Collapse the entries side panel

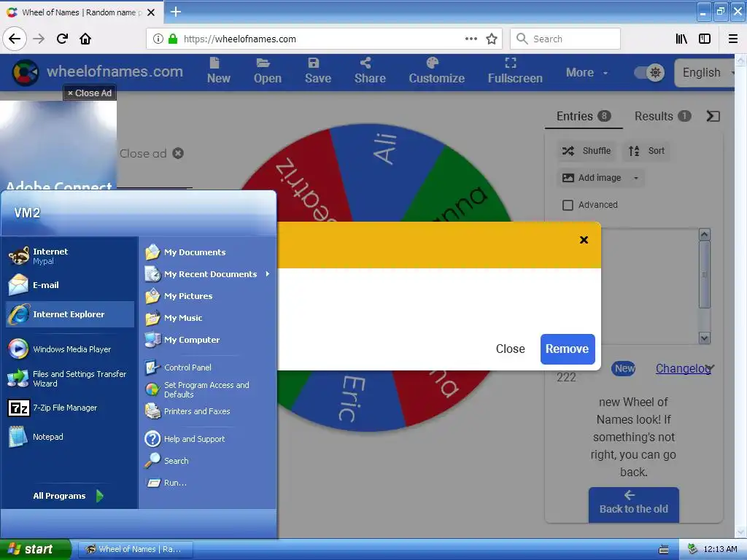point(713,116)
